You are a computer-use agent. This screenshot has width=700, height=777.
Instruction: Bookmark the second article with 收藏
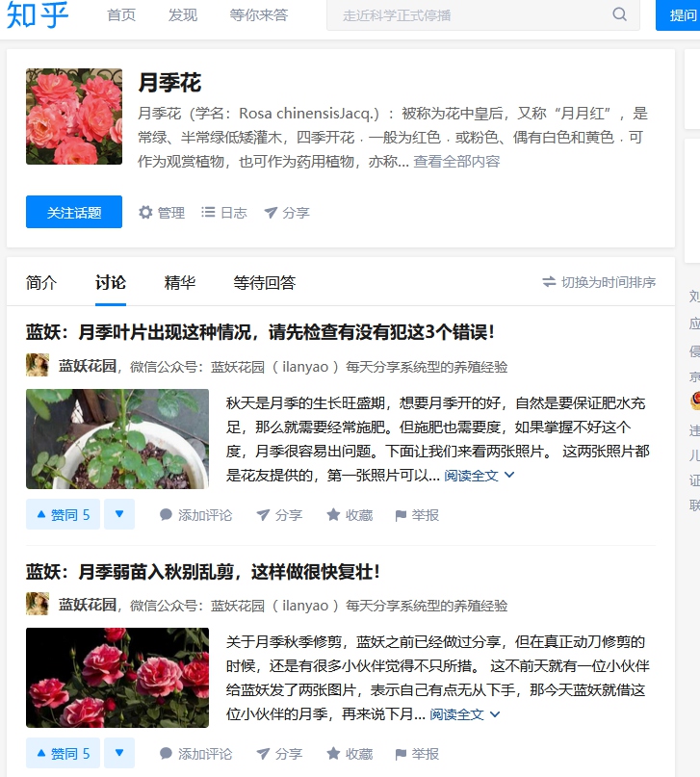tap(350, 754)
